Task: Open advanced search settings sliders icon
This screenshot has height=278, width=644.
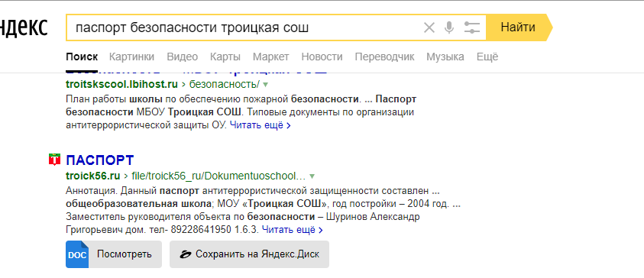Action: point(472,28)
